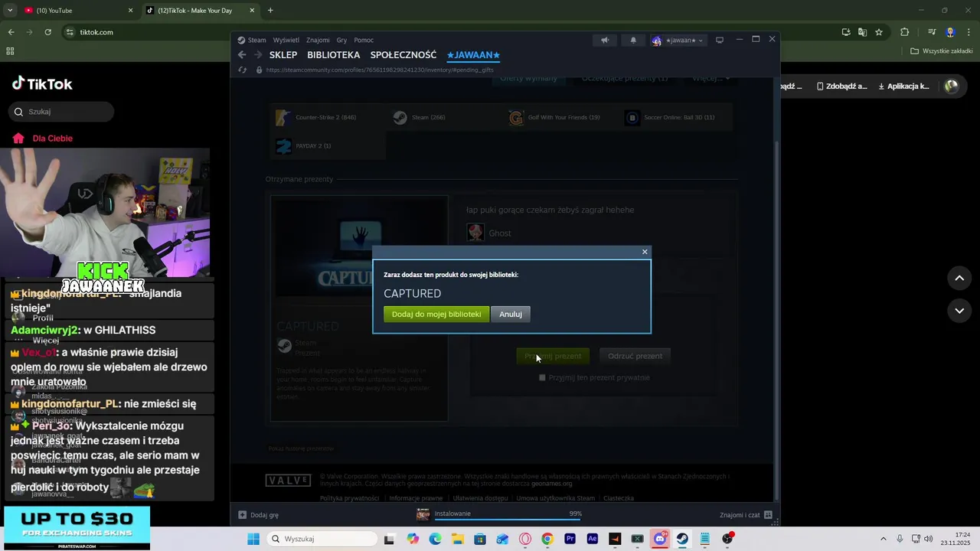The height and width of the screenshot is (551, 980).
Task: Click the TikTok logo
Action: click(42, 84)
